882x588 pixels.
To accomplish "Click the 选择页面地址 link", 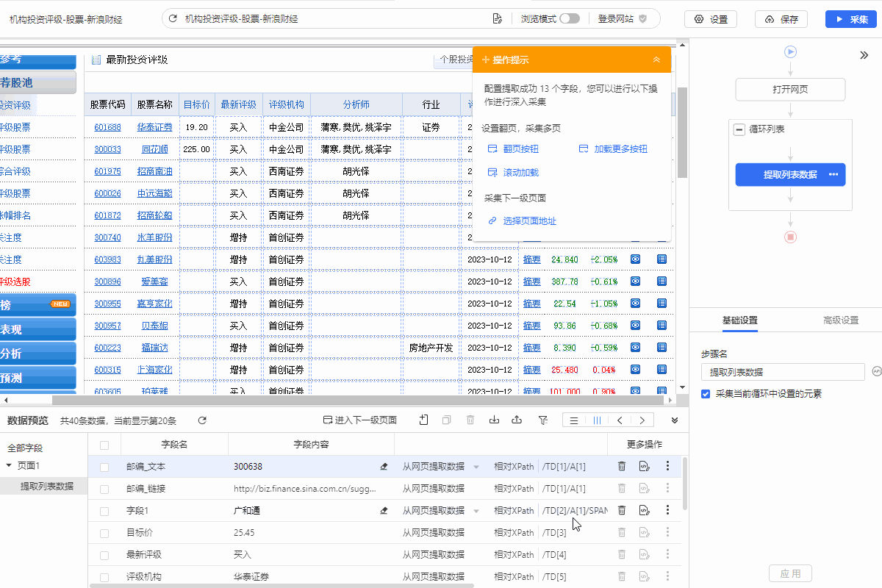I will pos(523,221).
